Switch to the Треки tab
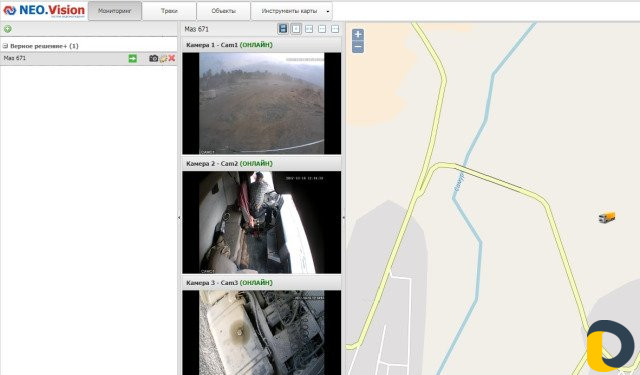 click(x=169, y=11)
